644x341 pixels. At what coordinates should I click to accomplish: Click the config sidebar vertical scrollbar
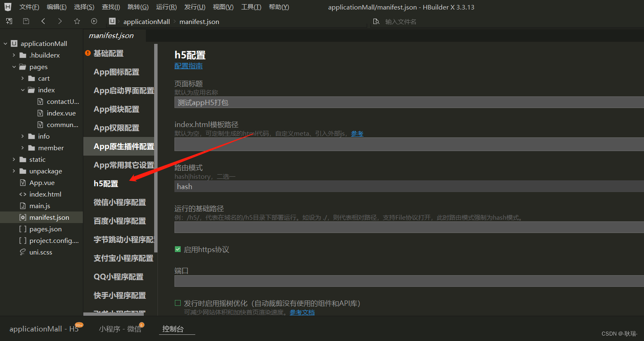click(x=156, y=148)
